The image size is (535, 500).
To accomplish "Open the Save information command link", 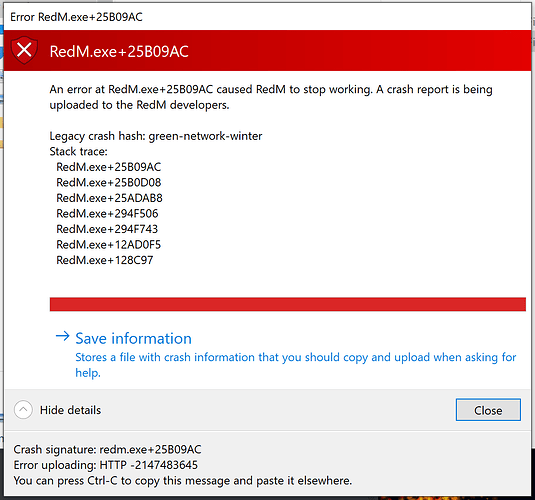I will 133,338.
